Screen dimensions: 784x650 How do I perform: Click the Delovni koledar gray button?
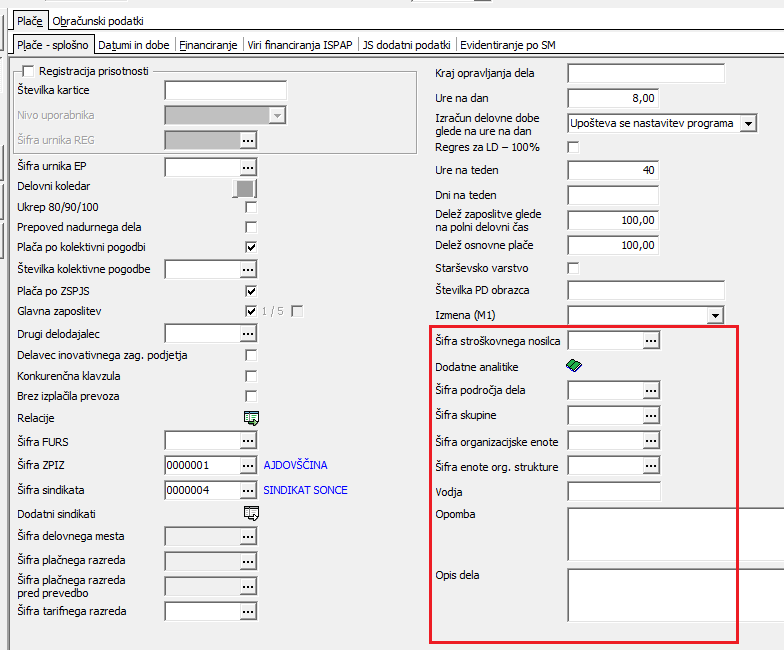click(244, 189)
